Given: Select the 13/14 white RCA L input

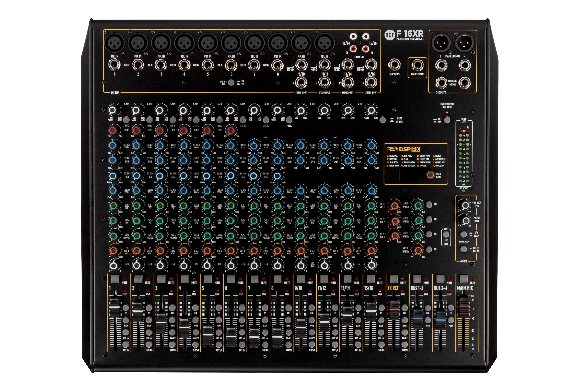Looking at the screenshot, I should (353, 37).
